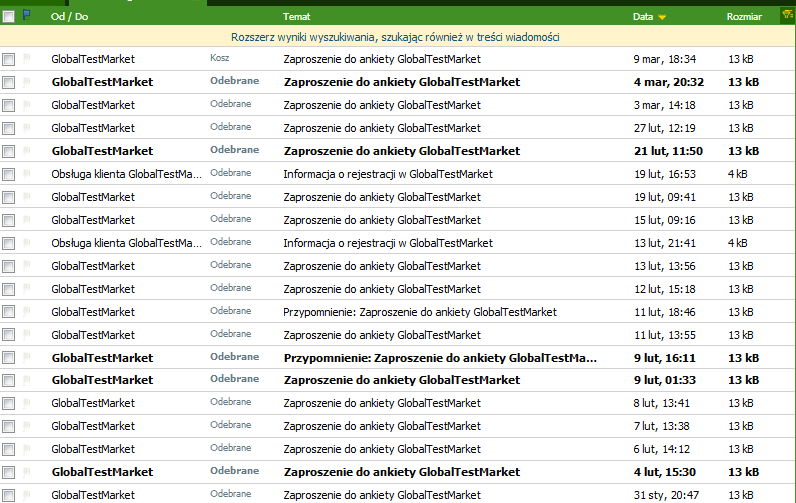Open Informacja o rejestracji from 19 lut
Image resolution: width=796 pixels, height=503 pixels.
point(388,174)
